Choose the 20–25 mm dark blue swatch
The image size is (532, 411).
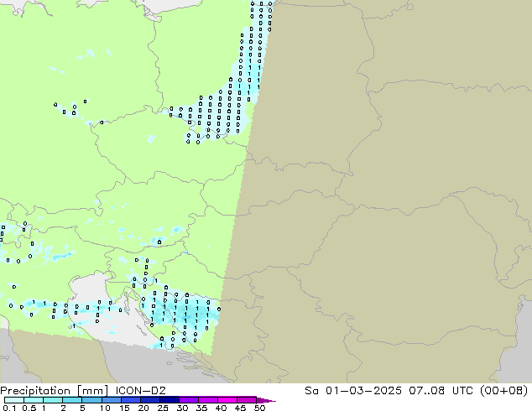149,400
